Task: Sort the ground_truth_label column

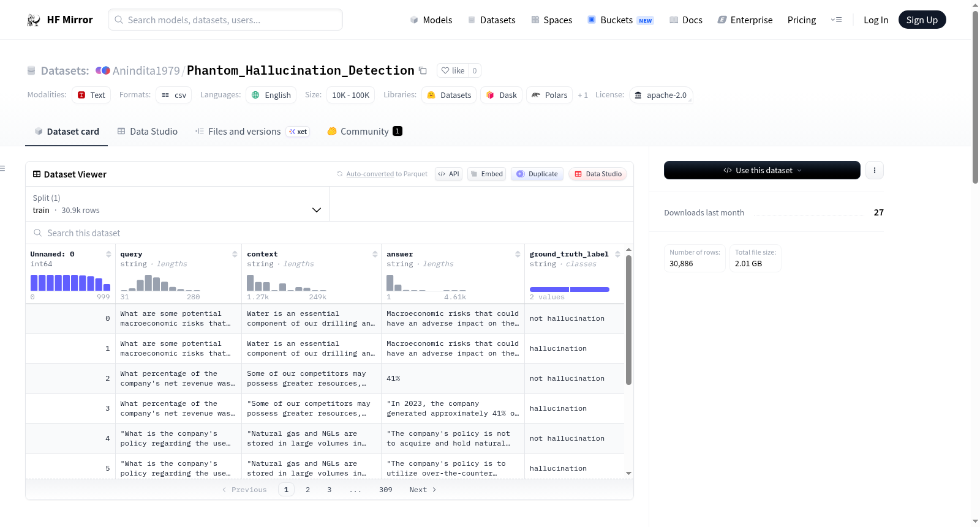Action: [617, 254]
